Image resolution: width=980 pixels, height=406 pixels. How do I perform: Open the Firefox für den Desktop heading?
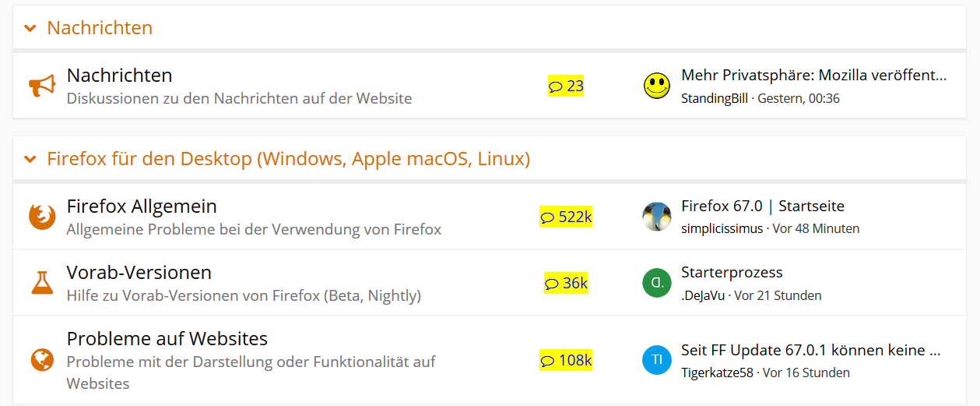(x=288, y=159)
